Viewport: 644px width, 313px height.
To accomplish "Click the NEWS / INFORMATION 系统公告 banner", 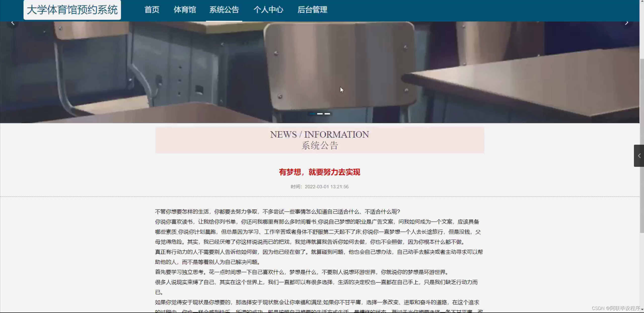I will (319, 140).
